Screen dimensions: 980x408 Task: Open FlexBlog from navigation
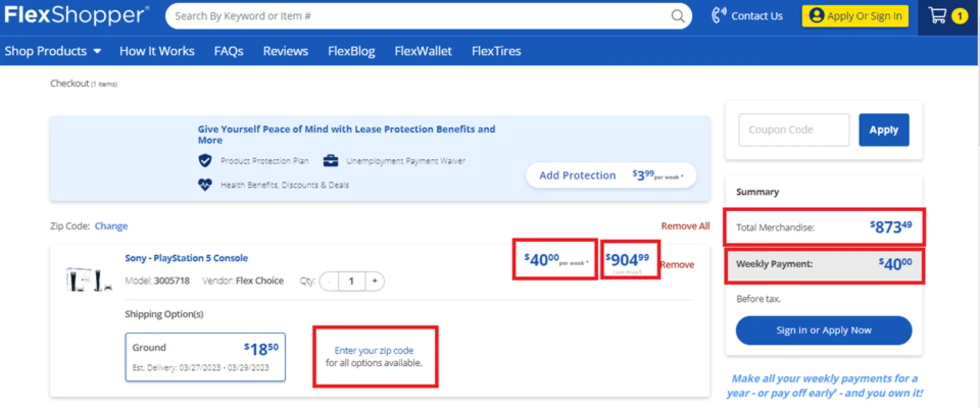(351, 51)
